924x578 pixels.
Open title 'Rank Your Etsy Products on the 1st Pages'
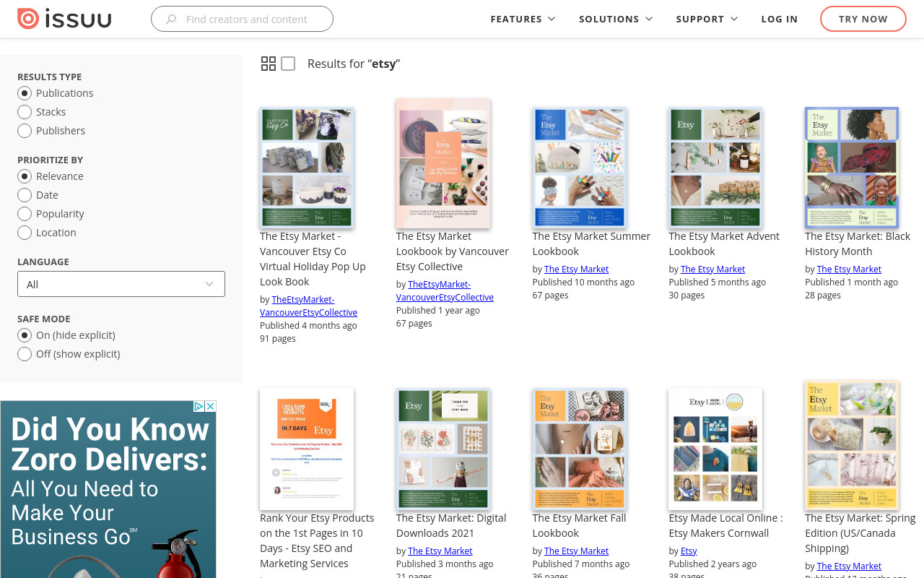tap(317, 540)
